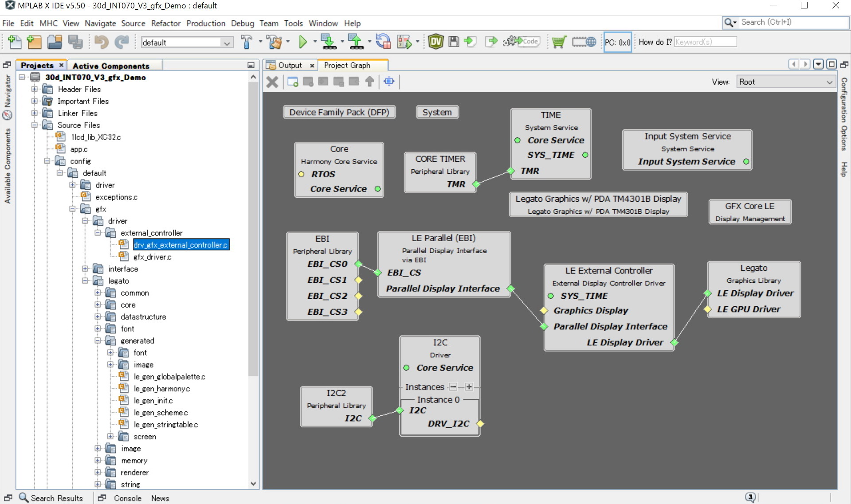Open the MHC menu
The height and width of the screenshot is (504, 851).
[48, 23]
